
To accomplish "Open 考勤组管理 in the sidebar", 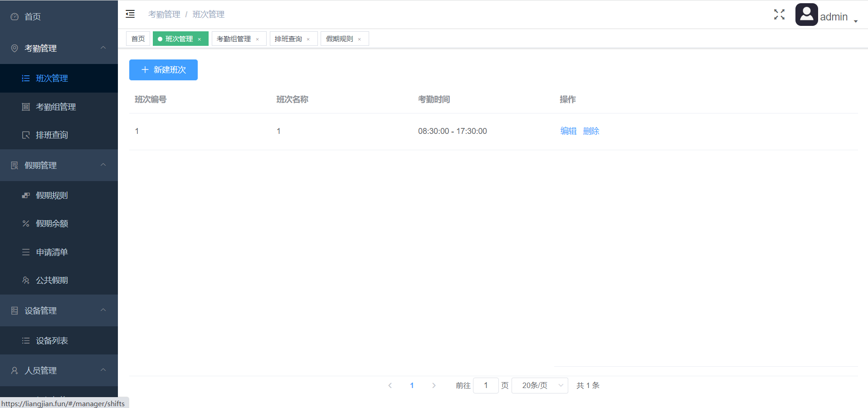I will 59,107.
